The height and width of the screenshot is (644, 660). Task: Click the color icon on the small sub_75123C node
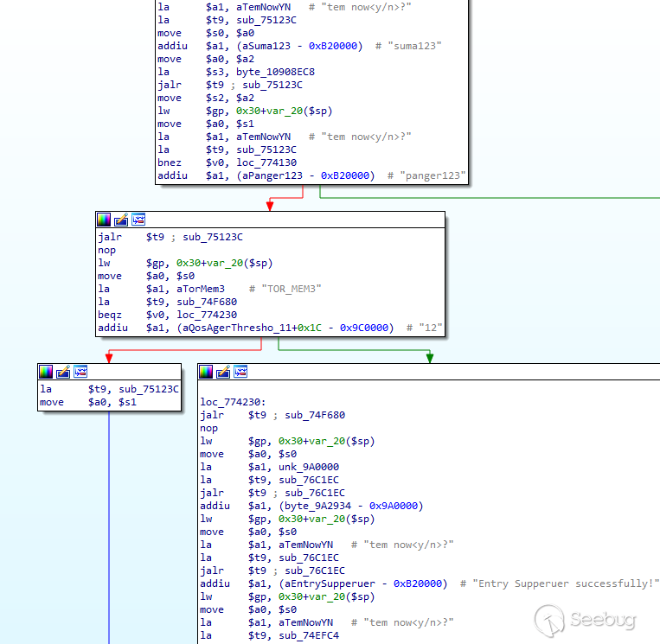pos(46,372)
